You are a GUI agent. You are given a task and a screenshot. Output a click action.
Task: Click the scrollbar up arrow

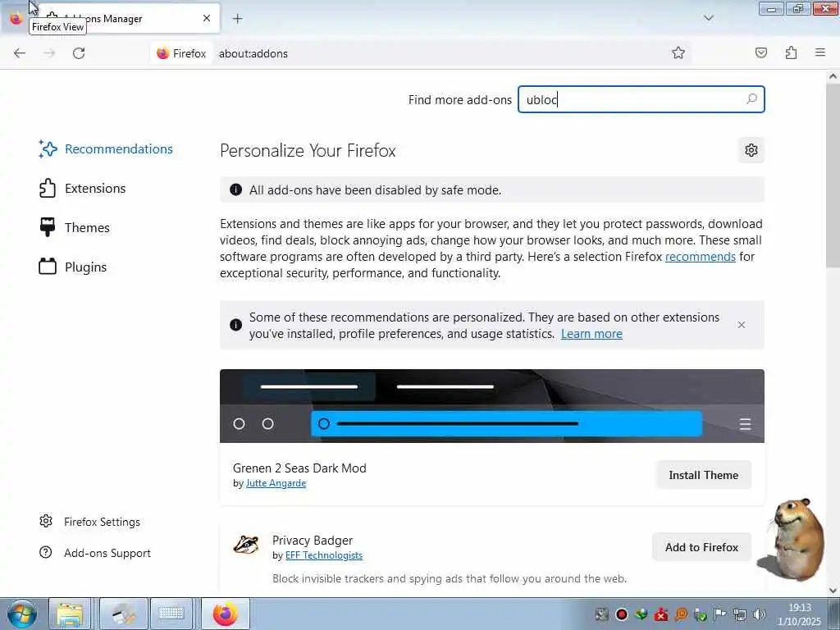pos(833,76)
